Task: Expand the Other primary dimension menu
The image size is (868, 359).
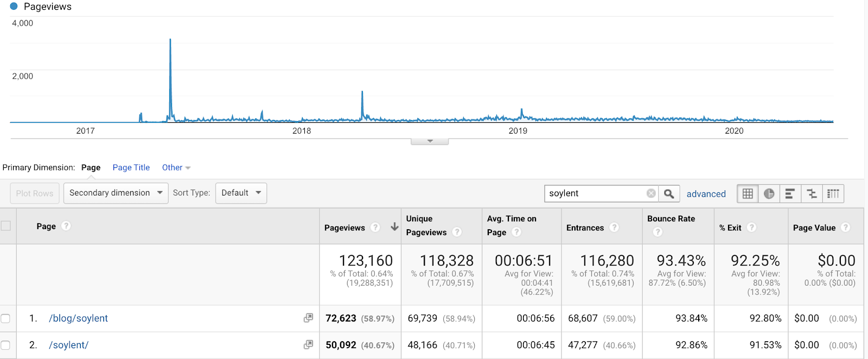Action: pos(176,167)
